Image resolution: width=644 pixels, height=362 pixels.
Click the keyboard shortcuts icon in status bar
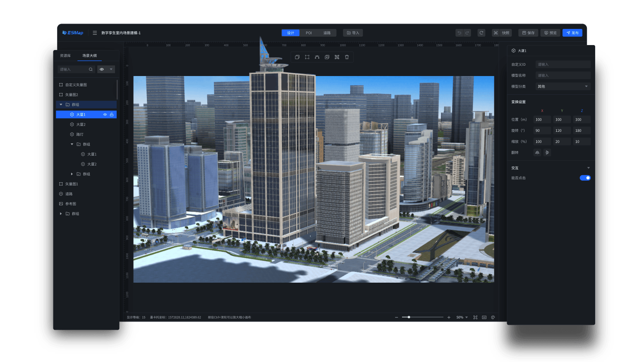[484, 317]
